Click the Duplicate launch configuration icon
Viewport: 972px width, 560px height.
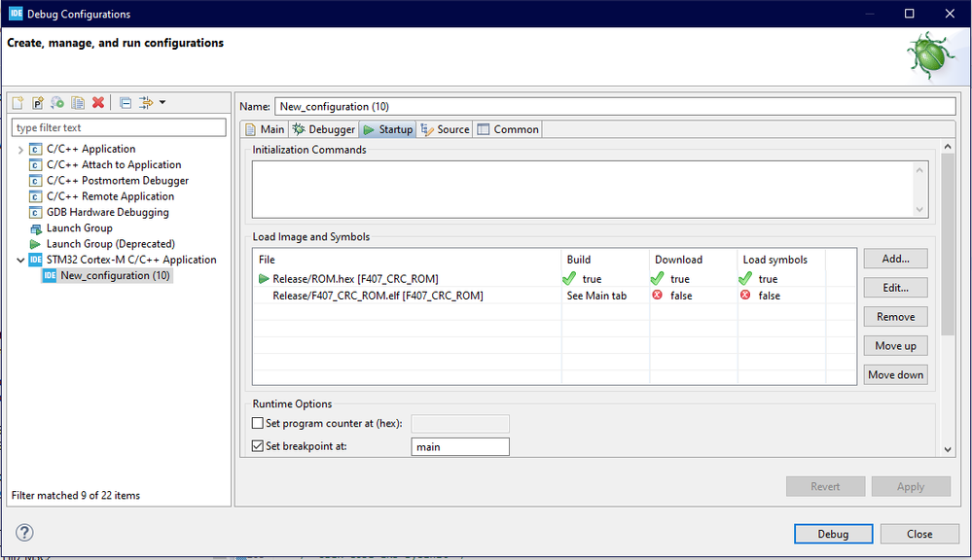click(x=78, y=102)
